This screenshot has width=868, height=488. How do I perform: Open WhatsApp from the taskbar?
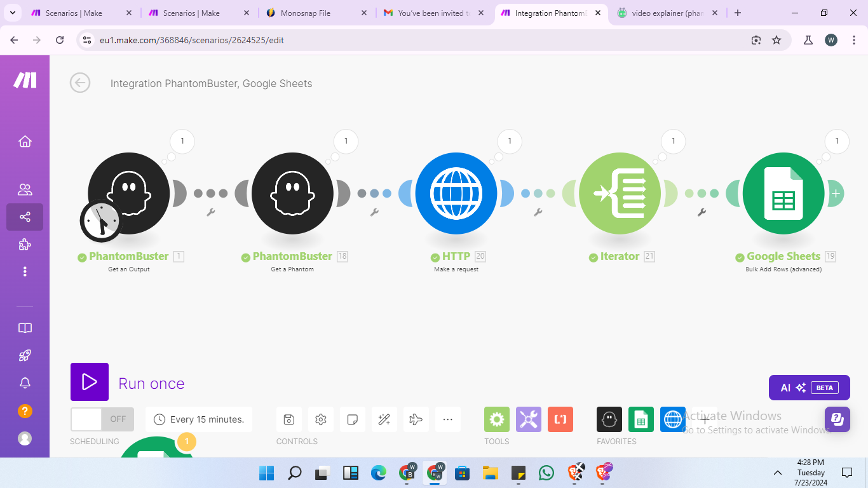546,473
